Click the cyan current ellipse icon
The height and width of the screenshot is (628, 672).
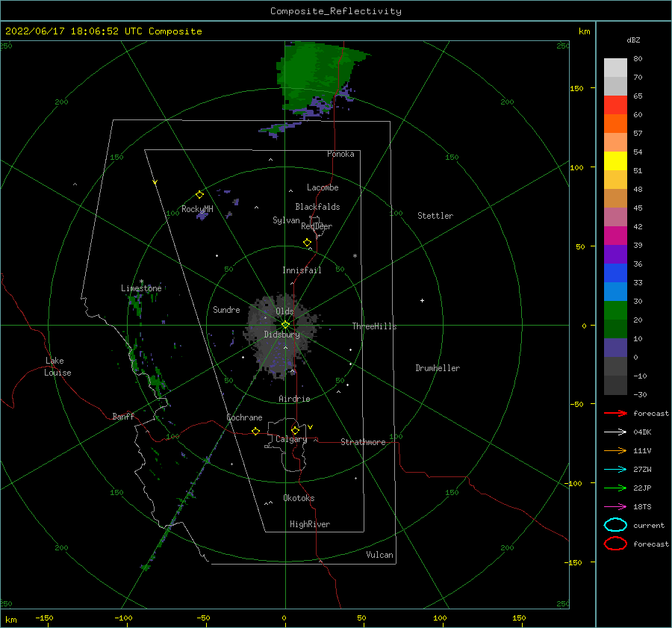pyautogui.click(x=615, y=525)
